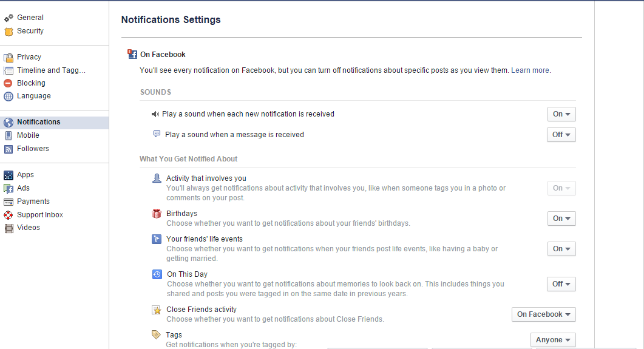
Task: Click the Support Inbox lifebuoy icon
Action: (8, 215)
